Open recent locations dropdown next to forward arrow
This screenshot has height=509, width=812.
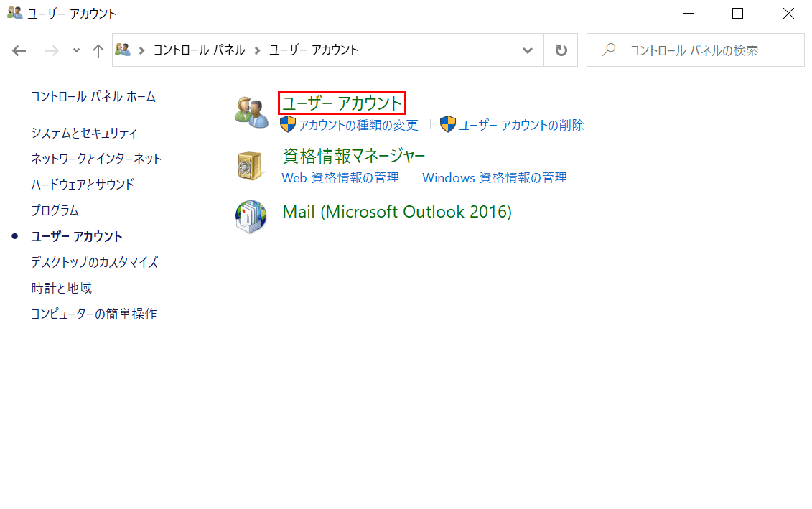tap(77, 50)
